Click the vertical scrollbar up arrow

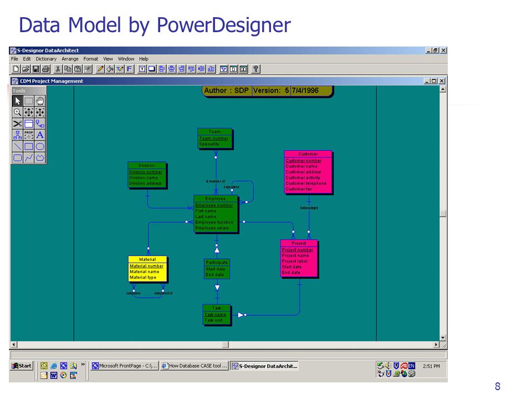(x=443, y=89)
